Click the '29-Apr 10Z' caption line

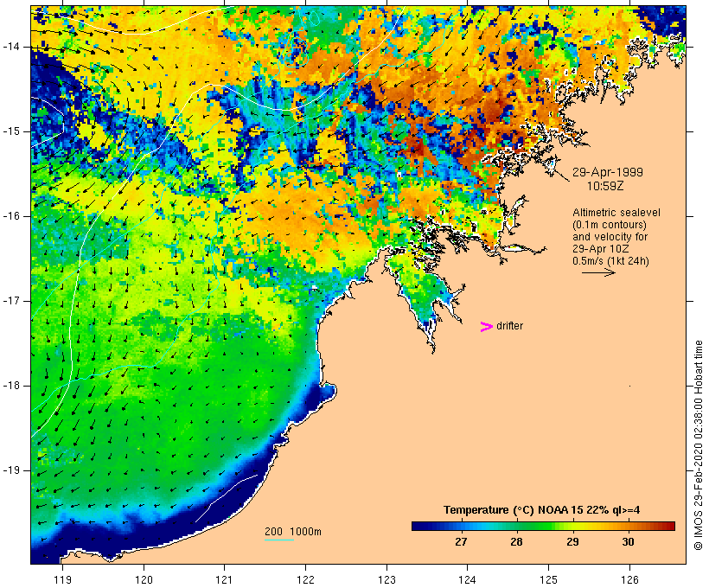click(601, 249)
